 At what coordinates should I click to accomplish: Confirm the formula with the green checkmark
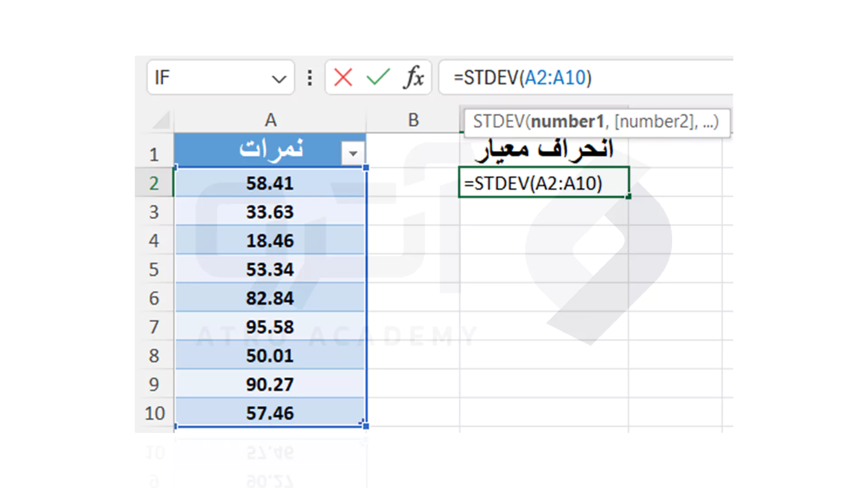[x=378, y=77]
